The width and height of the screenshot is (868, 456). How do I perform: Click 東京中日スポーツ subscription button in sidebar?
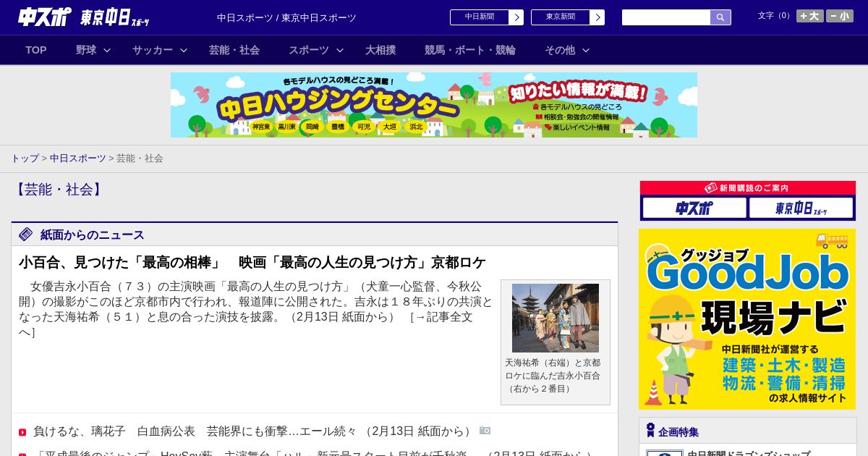[x=801, y=208]
